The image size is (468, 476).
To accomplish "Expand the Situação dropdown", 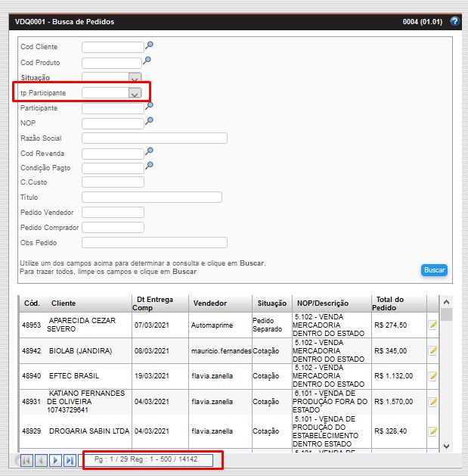I will [x=135, y=78].
